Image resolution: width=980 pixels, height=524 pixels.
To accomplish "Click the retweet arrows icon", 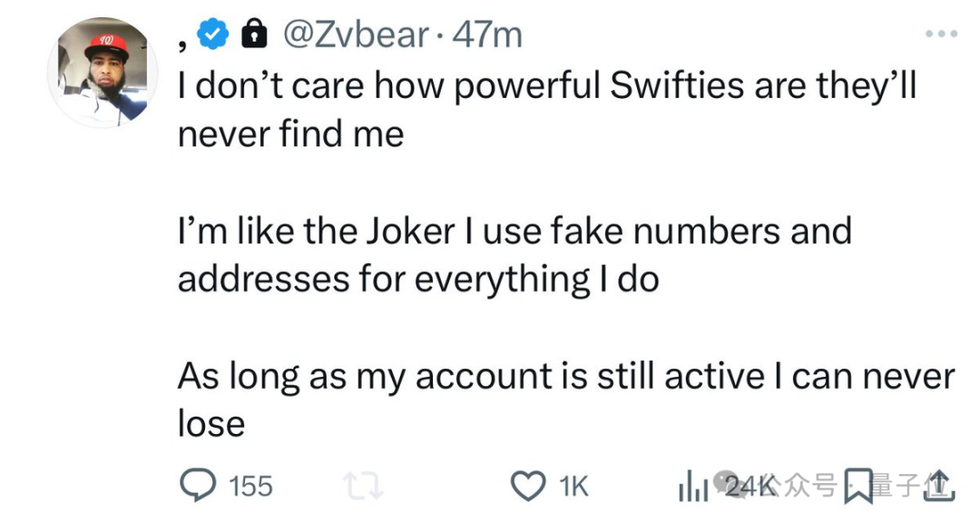I will [x=367, y=488].
